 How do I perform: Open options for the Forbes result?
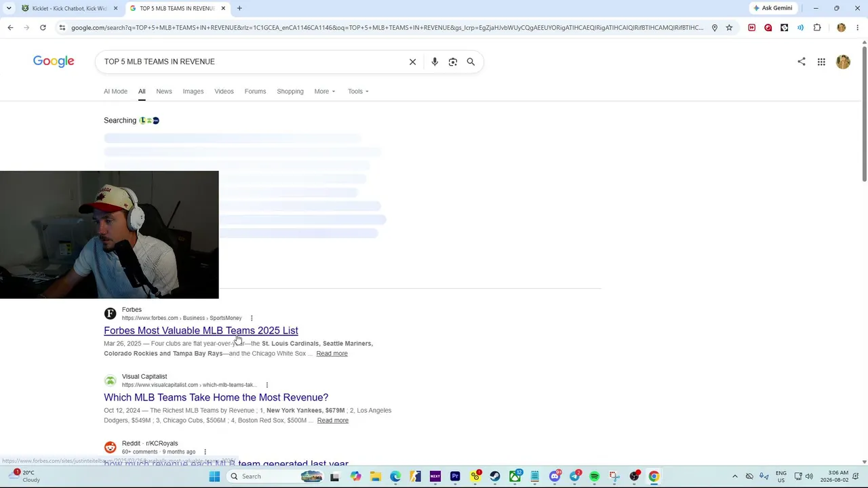(x=252, y=318)
